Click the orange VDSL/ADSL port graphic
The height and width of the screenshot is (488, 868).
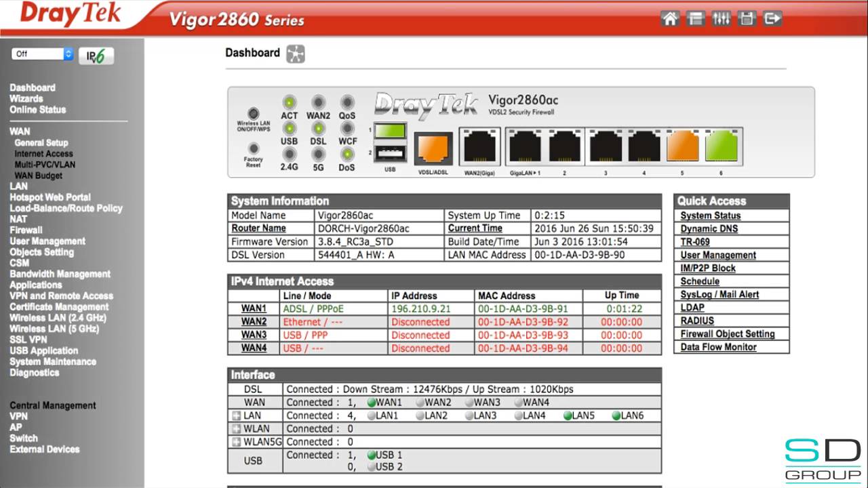[433, 148]
